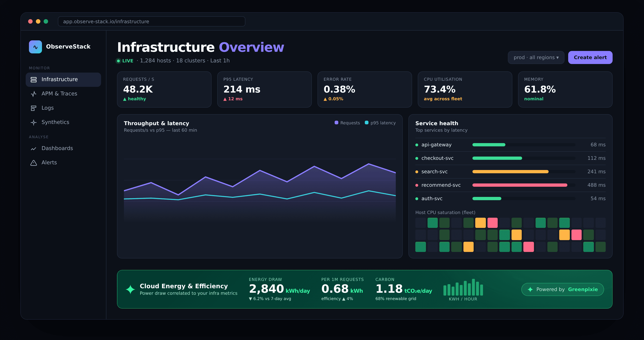Click the red window close dot

[31, 21]
